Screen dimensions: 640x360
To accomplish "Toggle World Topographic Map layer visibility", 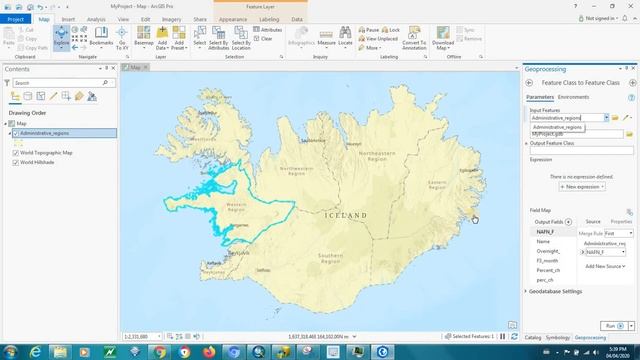I will (16, 153).
